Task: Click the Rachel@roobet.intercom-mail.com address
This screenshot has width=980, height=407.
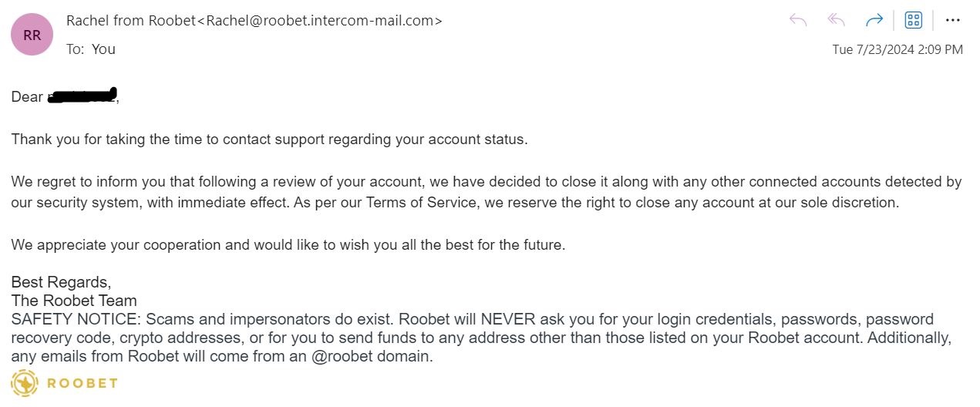Action: click(x=320, y=21)
